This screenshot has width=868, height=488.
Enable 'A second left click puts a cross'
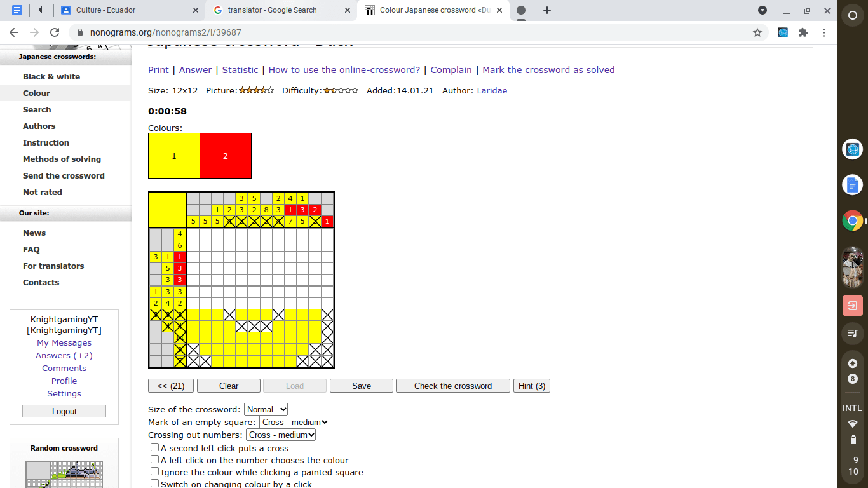[154, 447]
